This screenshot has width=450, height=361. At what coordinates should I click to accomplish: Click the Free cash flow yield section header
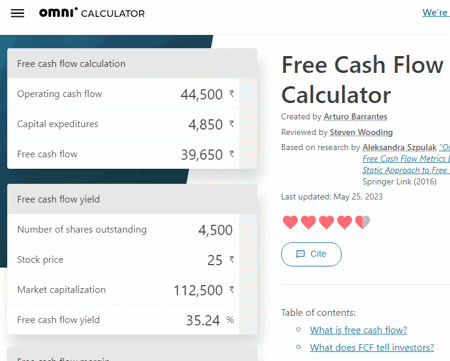pyautogui.click(x=132, y=199)
